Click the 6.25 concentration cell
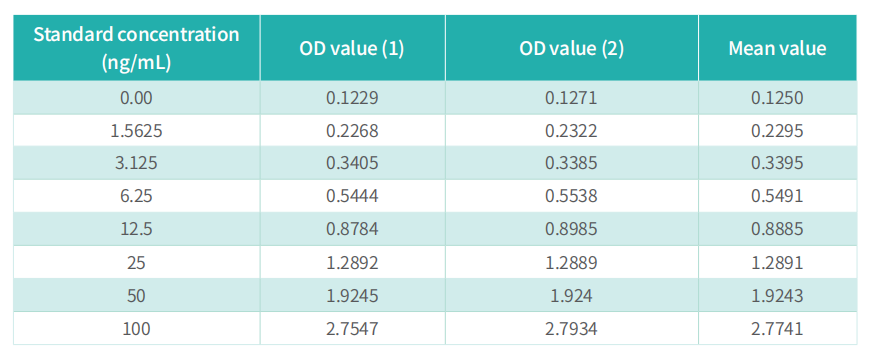The height and width of the screenshot is (362, 873). tap(136, 196)
